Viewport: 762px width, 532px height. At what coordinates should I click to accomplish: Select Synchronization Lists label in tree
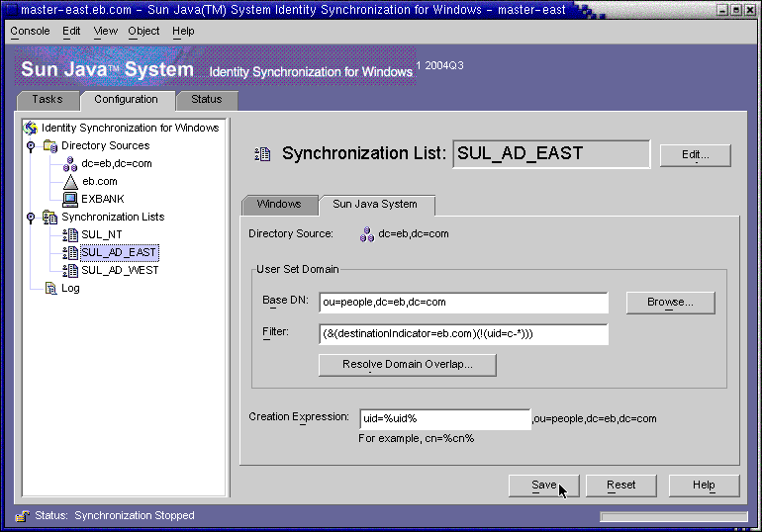tap(113, 217)
